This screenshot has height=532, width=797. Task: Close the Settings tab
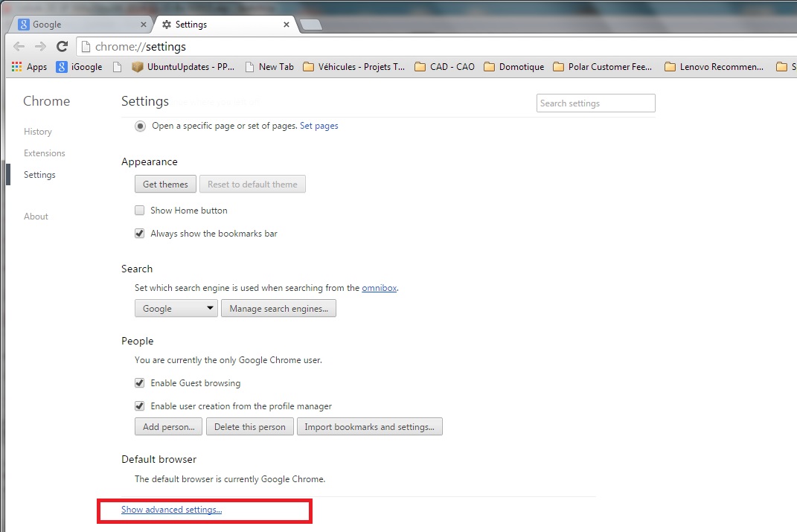click(287, 25)
